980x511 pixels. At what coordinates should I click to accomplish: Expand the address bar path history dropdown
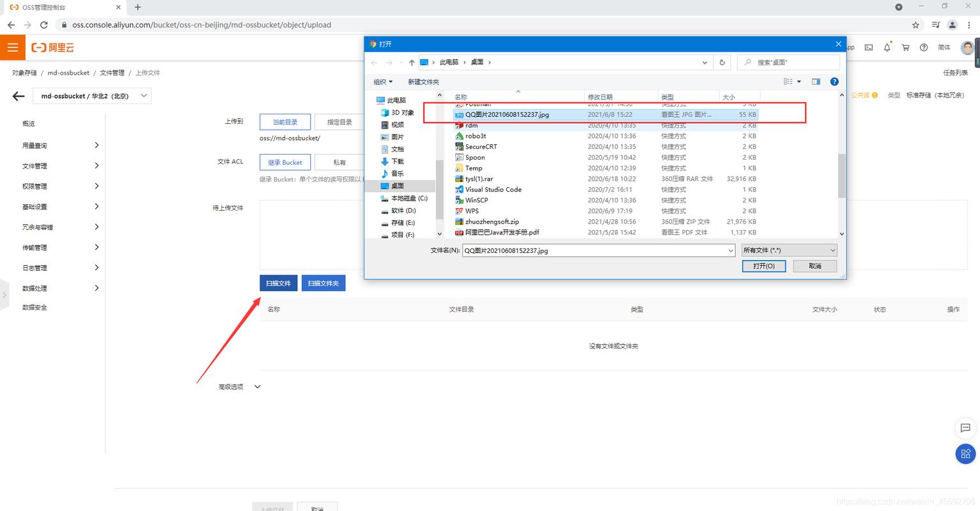coord(704,63)
